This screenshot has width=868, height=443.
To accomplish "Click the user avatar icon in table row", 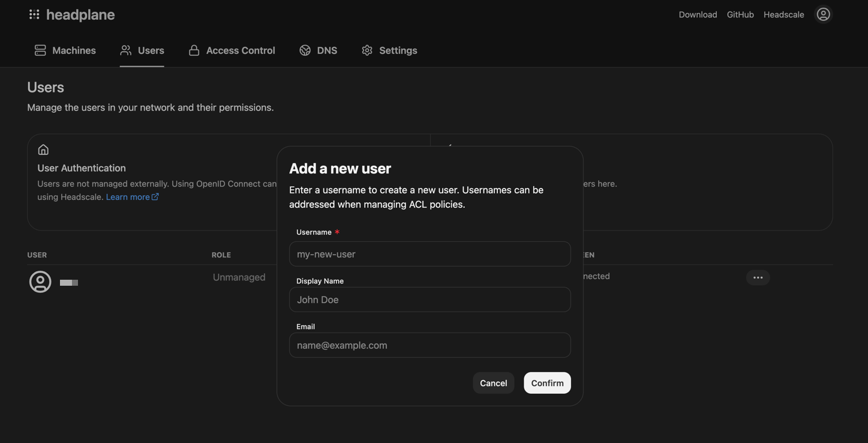I will point(40,282).
